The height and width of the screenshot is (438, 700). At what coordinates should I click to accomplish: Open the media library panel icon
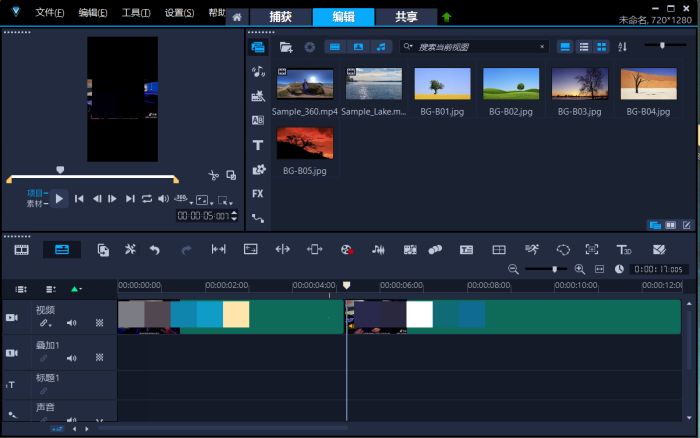point(258,47)
